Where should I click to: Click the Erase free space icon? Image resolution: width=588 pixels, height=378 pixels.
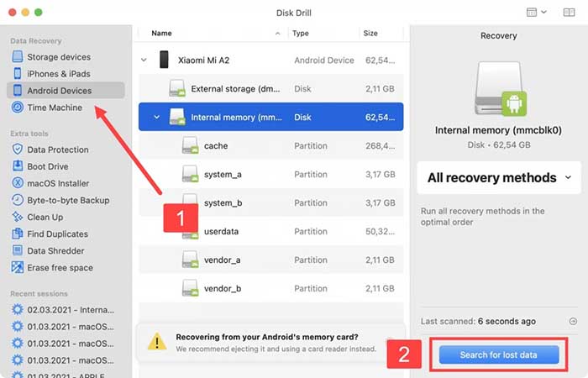point(18,267)
